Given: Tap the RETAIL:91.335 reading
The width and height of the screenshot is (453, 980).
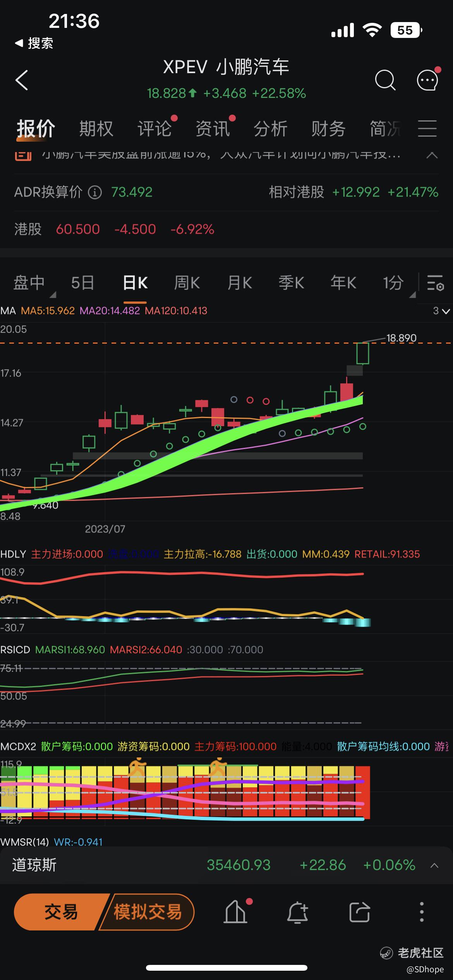Looking at the screenshot, I should 387,554.
